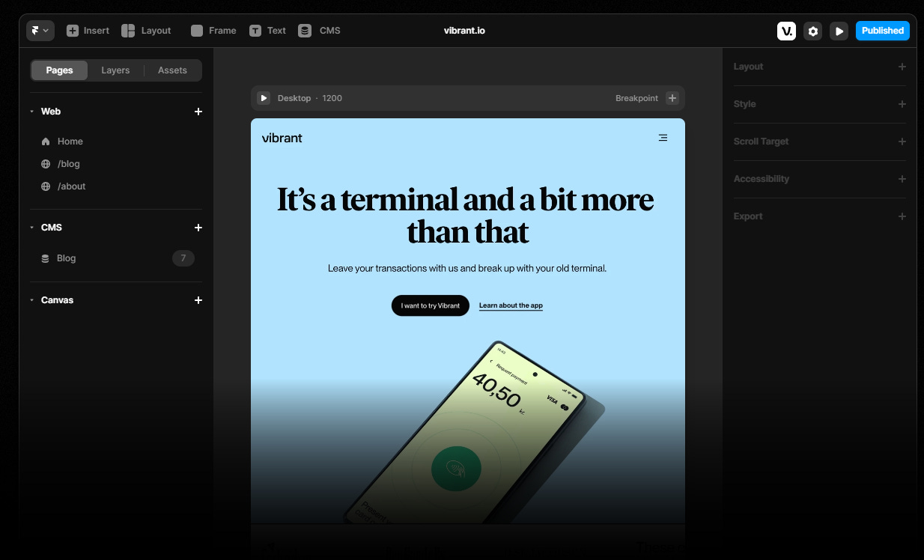
Task: Open the V. workspace avatar
Action: (x=786, y=31)
